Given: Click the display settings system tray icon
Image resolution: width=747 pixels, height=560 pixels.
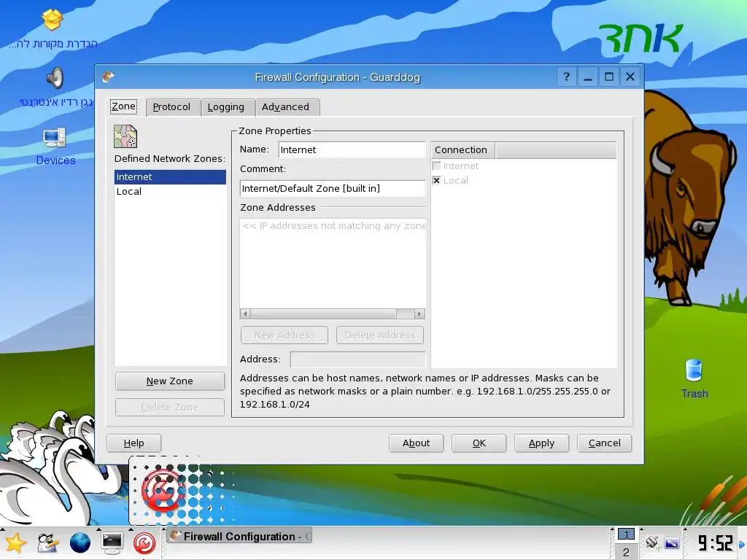Looking at the screenshot, I should (672, 542).
